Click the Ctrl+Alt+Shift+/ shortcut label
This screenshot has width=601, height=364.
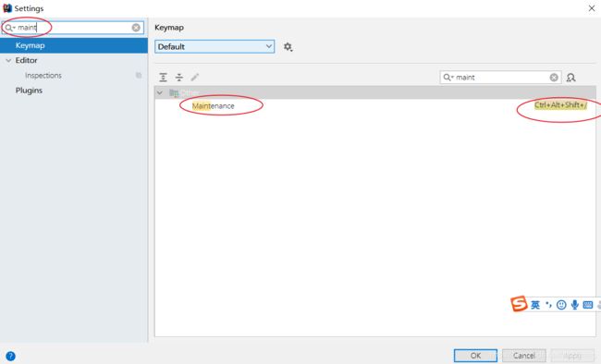click(x=560, y=105)
